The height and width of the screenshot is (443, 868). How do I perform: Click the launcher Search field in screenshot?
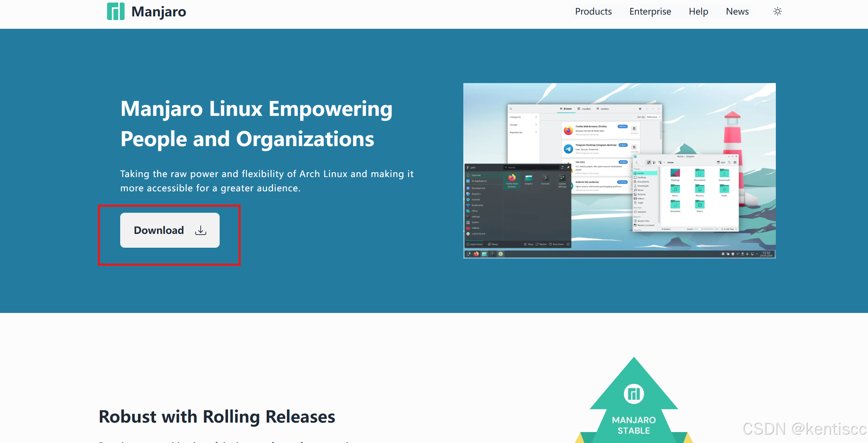coord(532,167)
